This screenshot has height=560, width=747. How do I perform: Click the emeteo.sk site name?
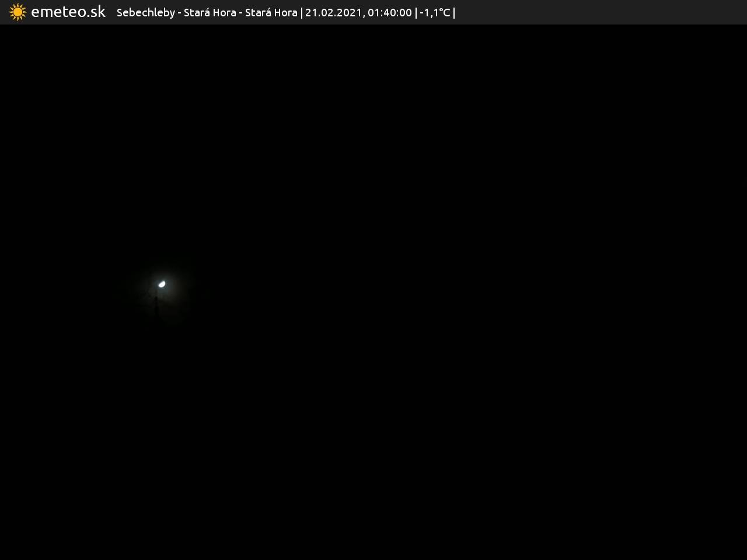(68, 12)
